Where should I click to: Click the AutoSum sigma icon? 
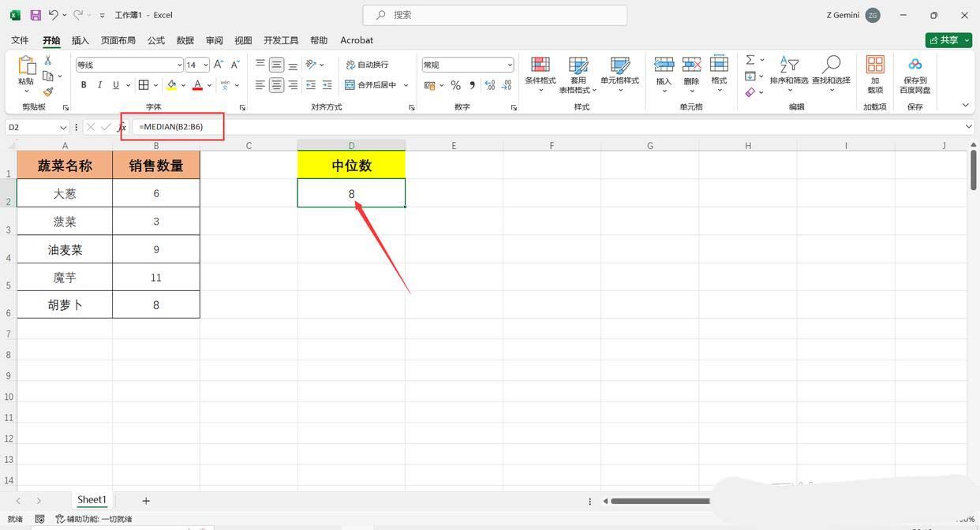click(750, 60)
